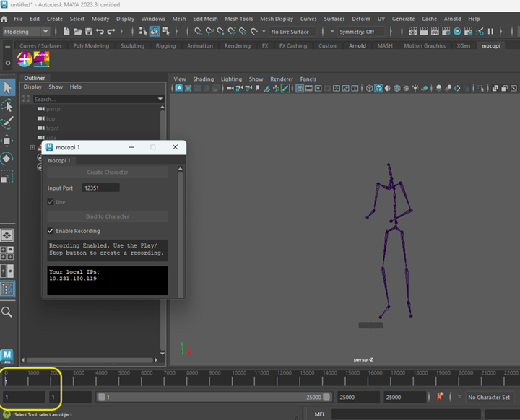Click the Maya home icon
Viewport: 520px width, 420px height.
pyautogui.click(x=4, y=19)
